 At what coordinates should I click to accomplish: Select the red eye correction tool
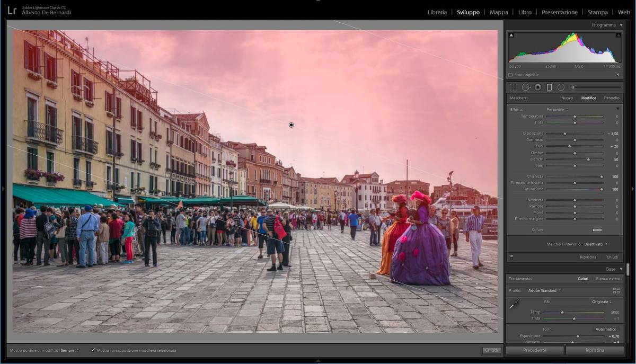pyautogui.click(x=537, y=87)
